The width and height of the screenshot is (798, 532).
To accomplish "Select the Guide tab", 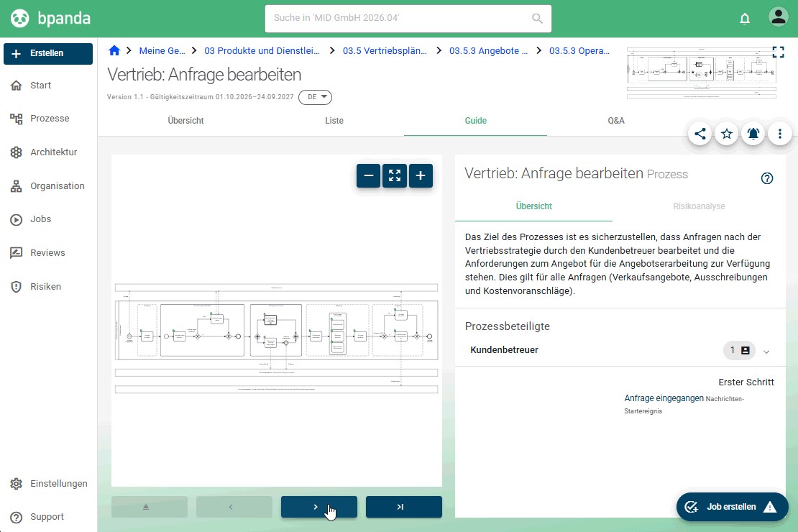I will tap(476, 121).
